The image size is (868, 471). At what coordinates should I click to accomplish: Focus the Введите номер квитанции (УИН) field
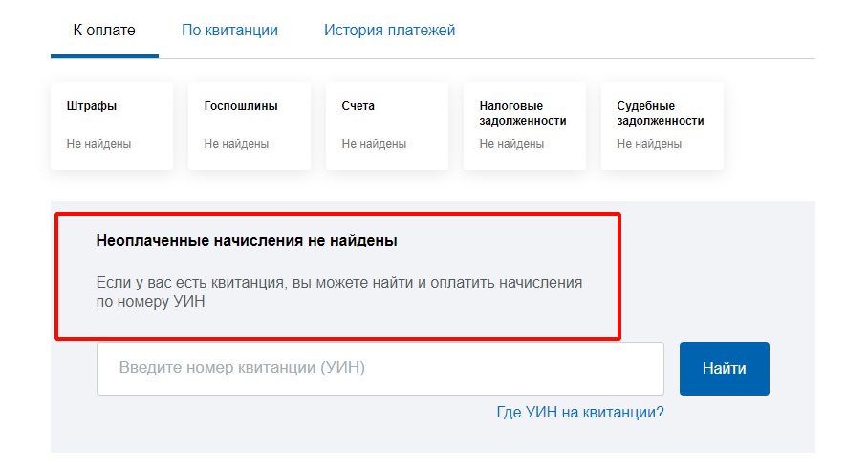(x=380, y=369)
